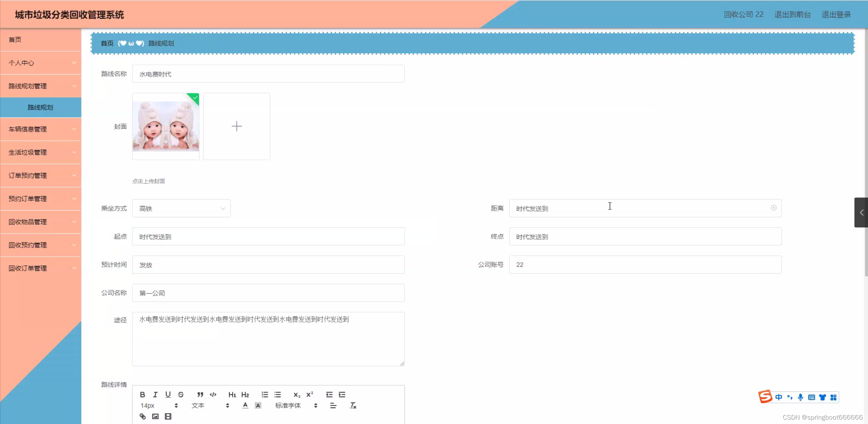The width and height of the screenshot is (868, 424).
Task: Insert a code block in editor
Action: (213, 394)
